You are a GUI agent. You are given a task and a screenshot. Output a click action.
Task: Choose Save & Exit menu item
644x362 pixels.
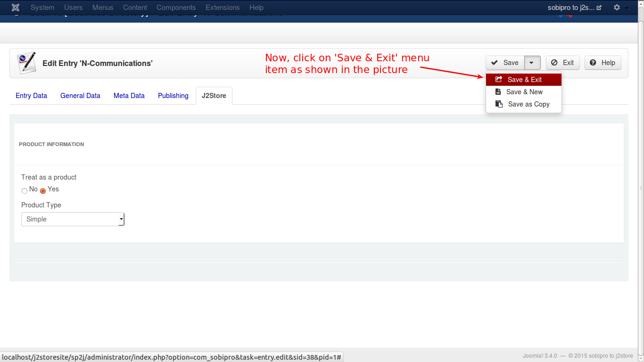pos(524,80)
